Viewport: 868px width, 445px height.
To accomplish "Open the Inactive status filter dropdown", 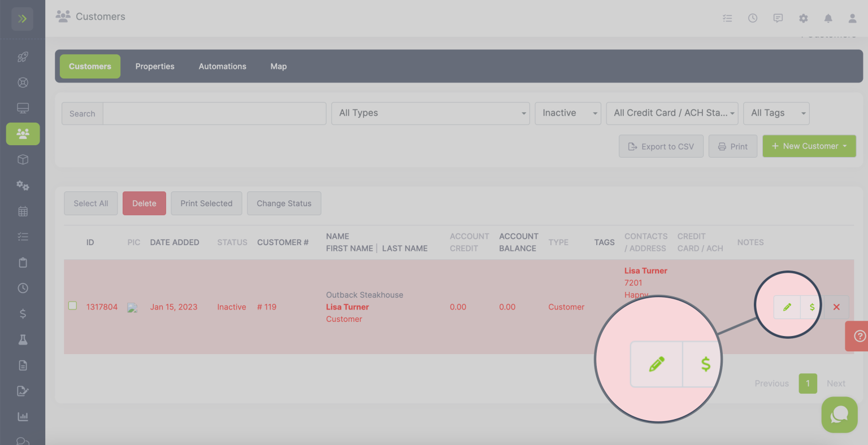I will point(567,113).
